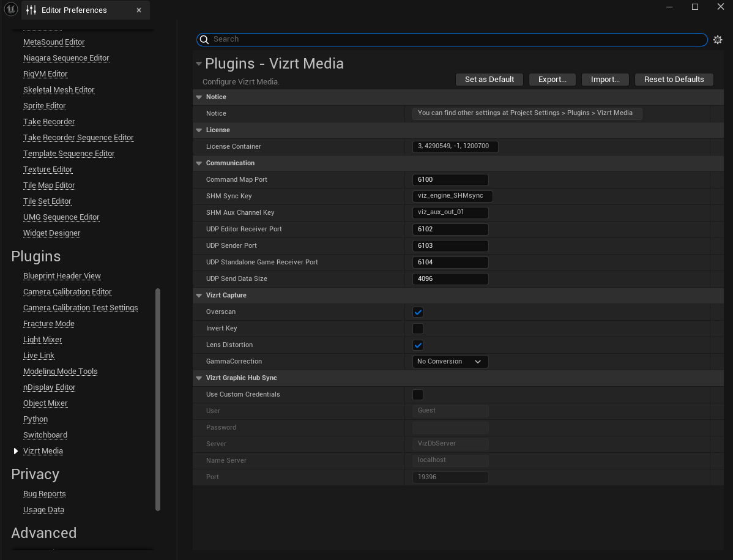Enable Use Custom Credentials checkbox
This screenshot has height=560, width=733.
tap(418, 395)
